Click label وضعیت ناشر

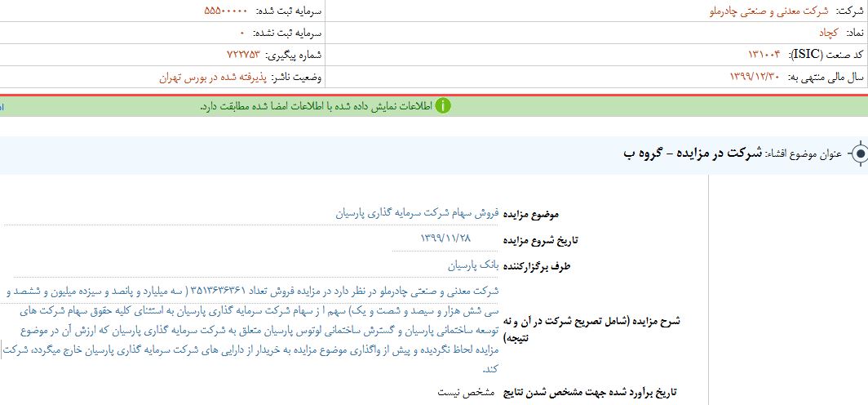click(x=296, y=77)
